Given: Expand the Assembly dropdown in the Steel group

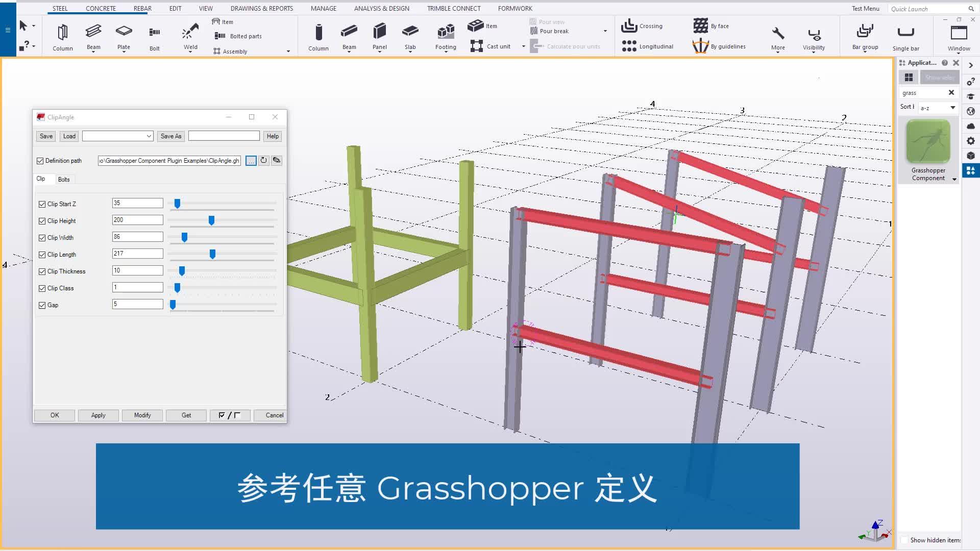Looking at the screenshot, I should (288, 51).
